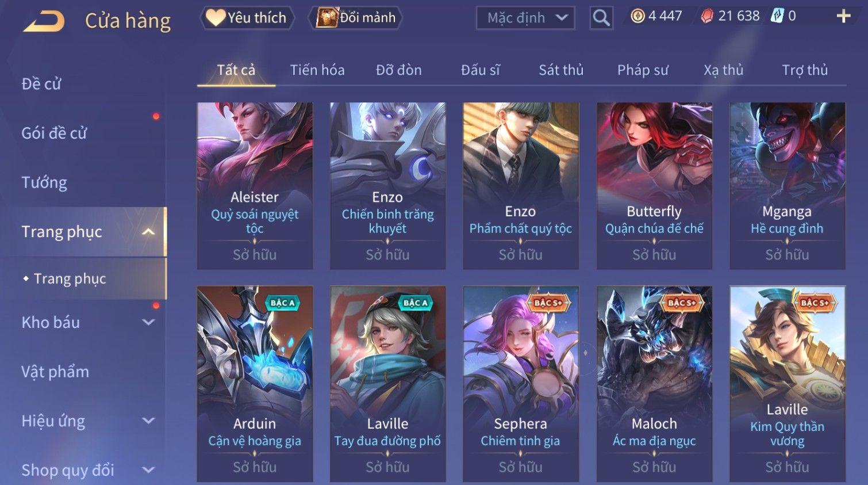Open Gói đề cử in sidebar
This screenshot has height=485, width=868.
pyautogui.click(x=54, y=133)
